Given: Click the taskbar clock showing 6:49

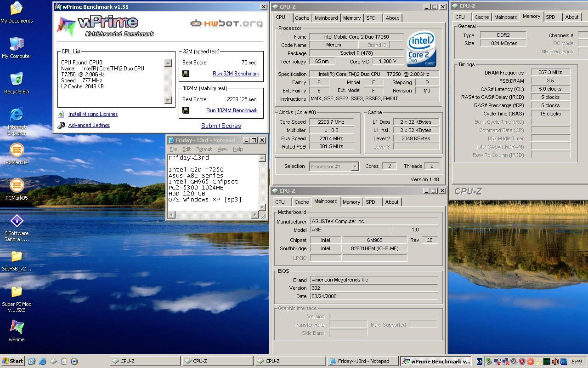Looking at the screenshot, I should click(x=577, y=362).
